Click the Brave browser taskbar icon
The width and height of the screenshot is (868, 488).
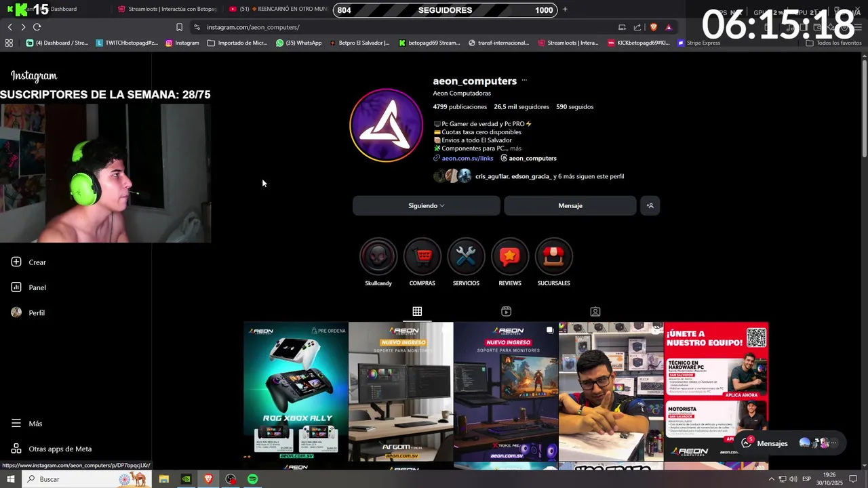[208, 479]
